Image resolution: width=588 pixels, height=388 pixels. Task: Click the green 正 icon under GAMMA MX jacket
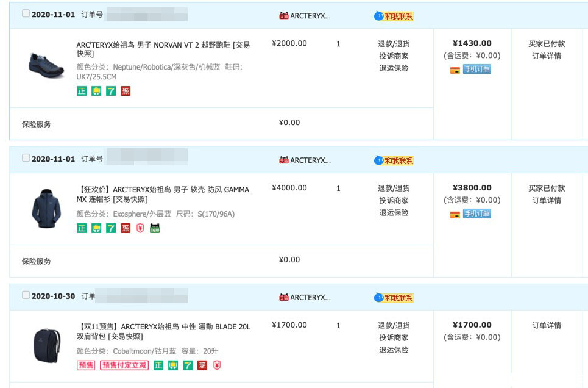[82, 228]
